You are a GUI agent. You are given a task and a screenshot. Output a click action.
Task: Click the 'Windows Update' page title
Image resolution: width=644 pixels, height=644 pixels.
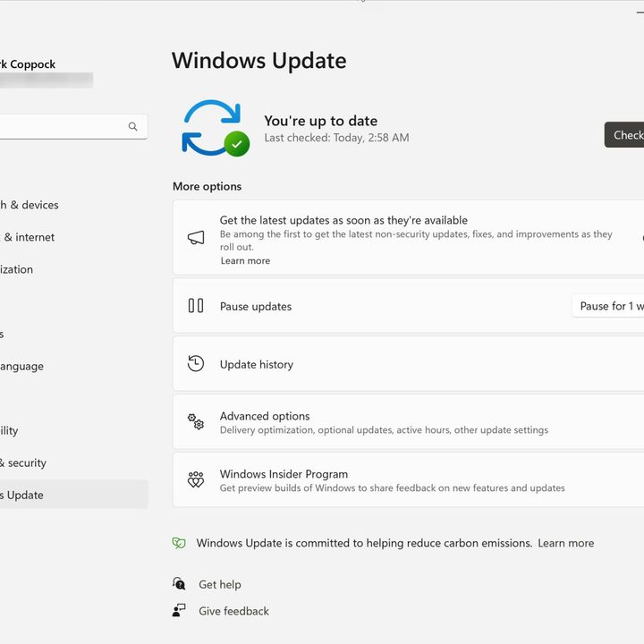259,61
